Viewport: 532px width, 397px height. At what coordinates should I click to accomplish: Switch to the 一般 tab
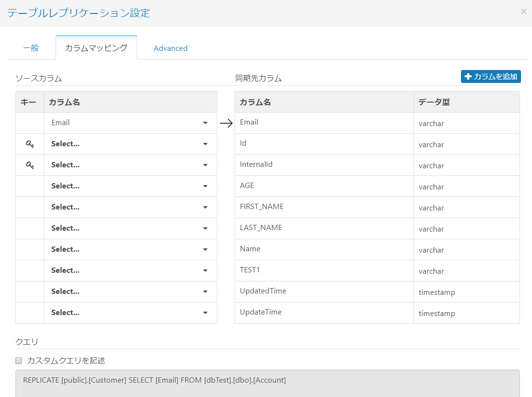click(31, 48)
